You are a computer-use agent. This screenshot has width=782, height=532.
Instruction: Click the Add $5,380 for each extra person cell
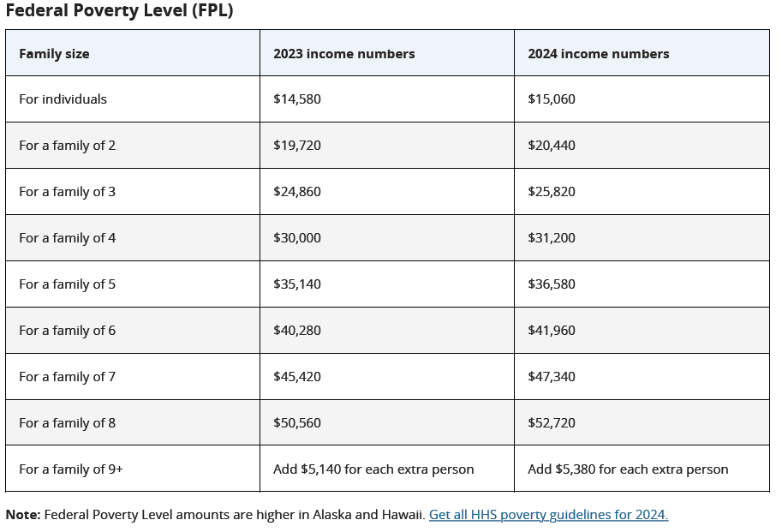pyautogui.click(x=628, y=469)
